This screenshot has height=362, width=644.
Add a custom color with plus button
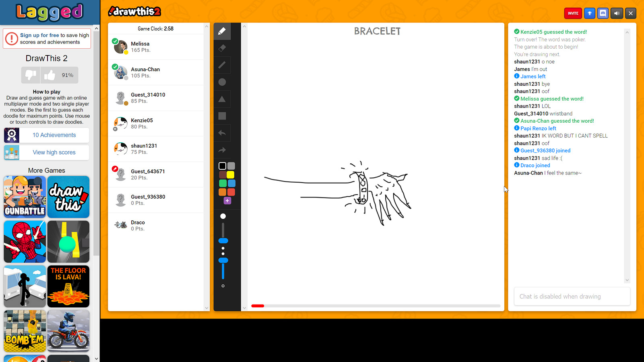(x=227, y=201)
